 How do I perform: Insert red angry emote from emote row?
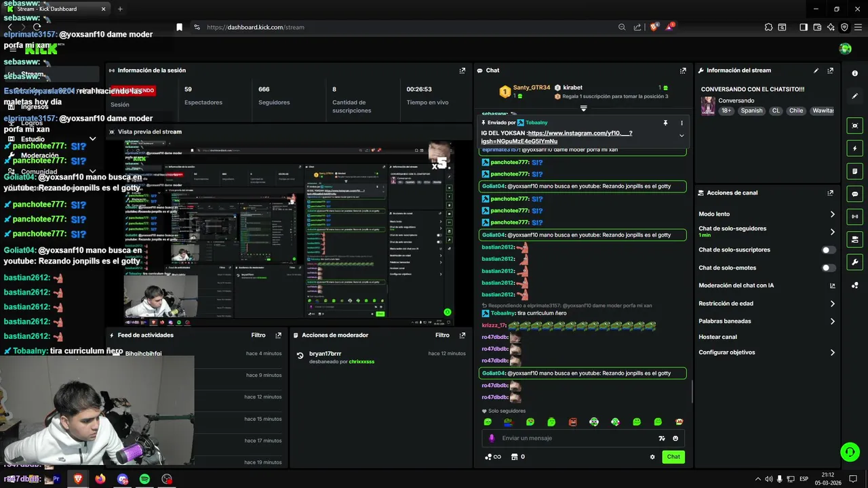coord(572,422)
